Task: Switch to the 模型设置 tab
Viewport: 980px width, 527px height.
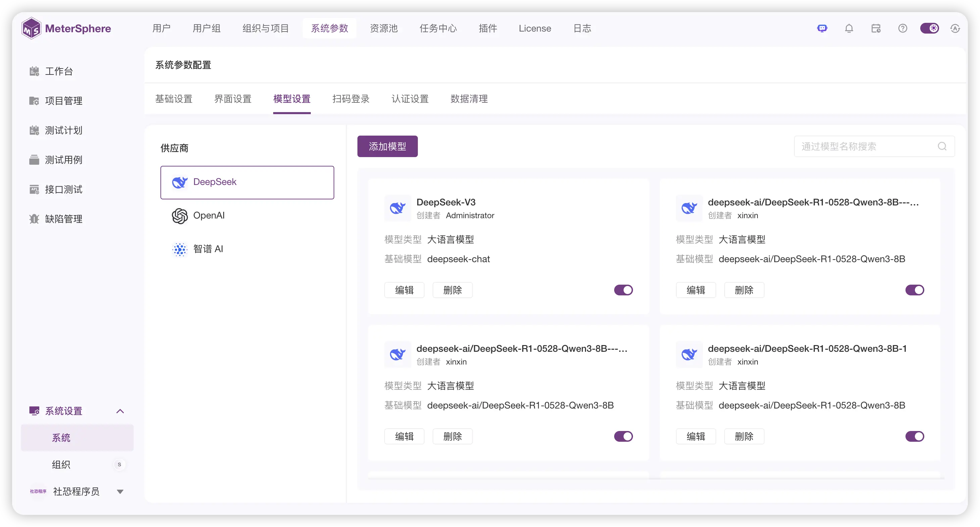Action: point(292,99)
